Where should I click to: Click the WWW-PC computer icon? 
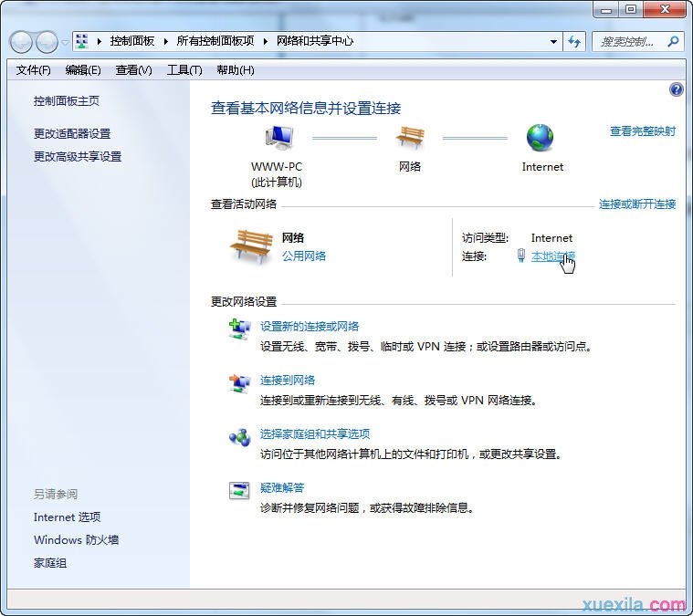click(x=278, y=138)
